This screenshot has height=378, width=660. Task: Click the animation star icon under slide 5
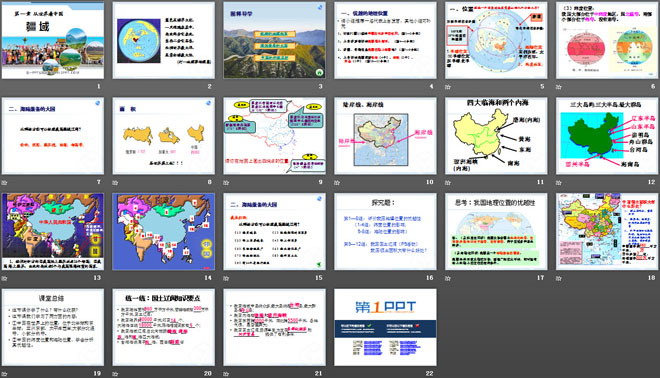(448, 87)
